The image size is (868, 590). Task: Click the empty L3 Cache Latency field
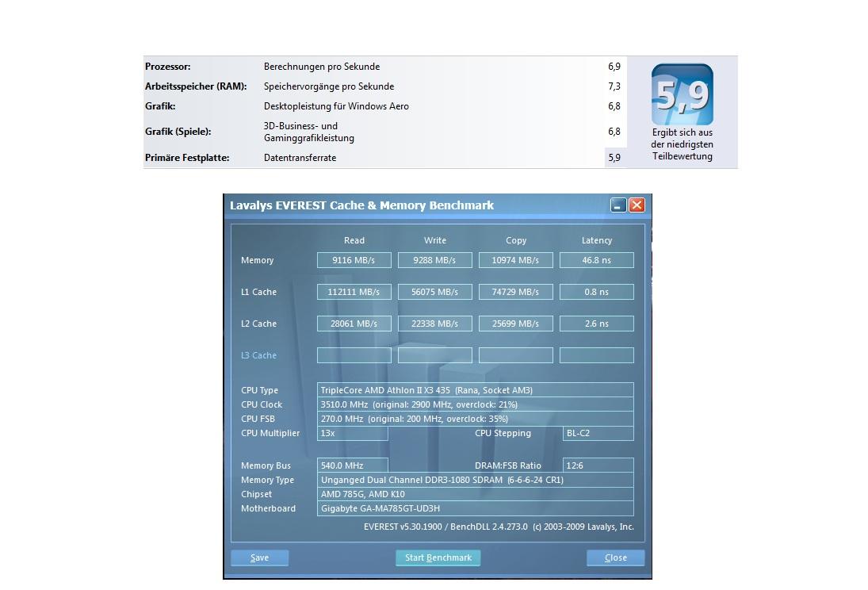coord(597,355)
